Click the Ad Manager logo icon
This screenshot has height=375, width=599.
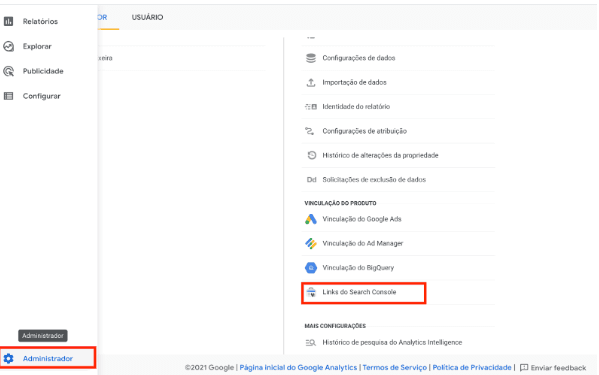[311, 243]
